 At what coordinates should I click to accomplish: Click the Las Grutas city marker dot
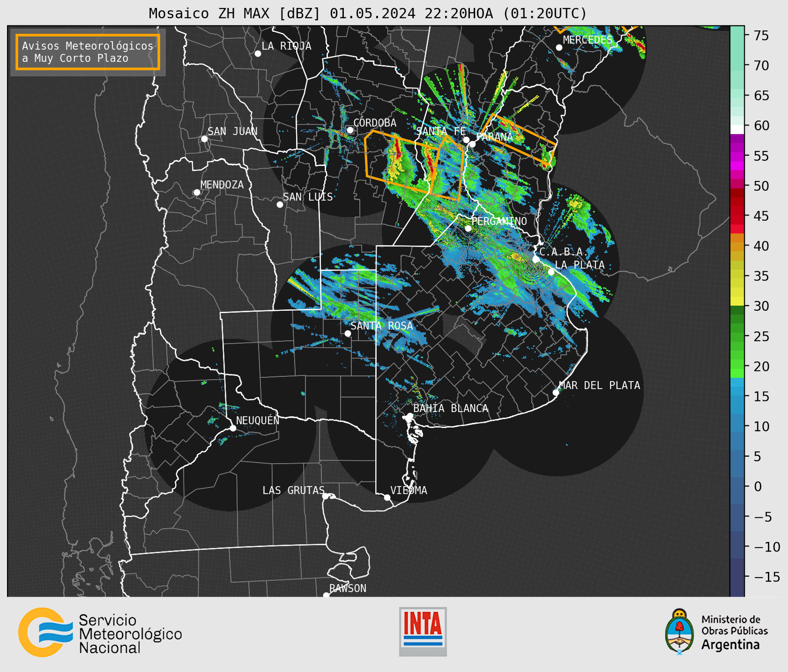pyautogui.click(x=326, y=496)
